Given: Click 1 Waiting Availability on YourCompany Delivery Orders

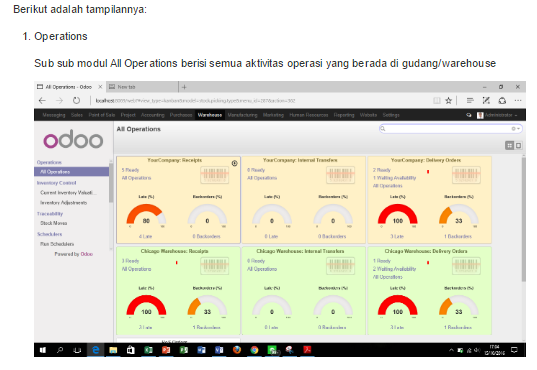Looking at the screenshot, I should point(395,178).
